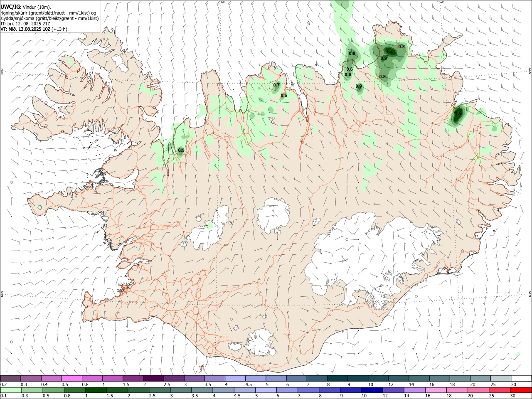The height and width of the screenshot is (399, 532).
Task: Click the palest green rain swatch labeled 0.1
Action: [11, 390]
